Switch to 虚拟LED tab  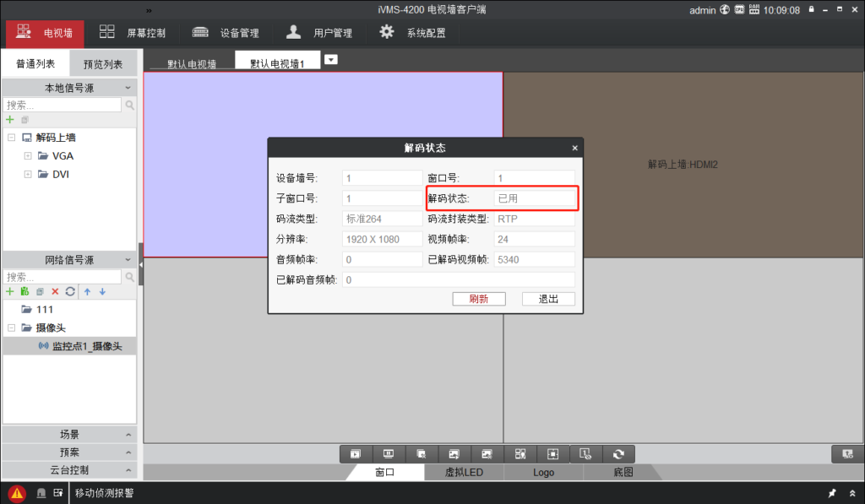click(464, 473)
